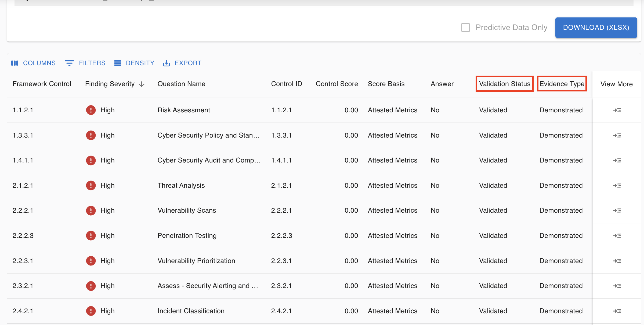
Task: Click High severity icon in row 2.3.2.1
Action: point(91,286)
